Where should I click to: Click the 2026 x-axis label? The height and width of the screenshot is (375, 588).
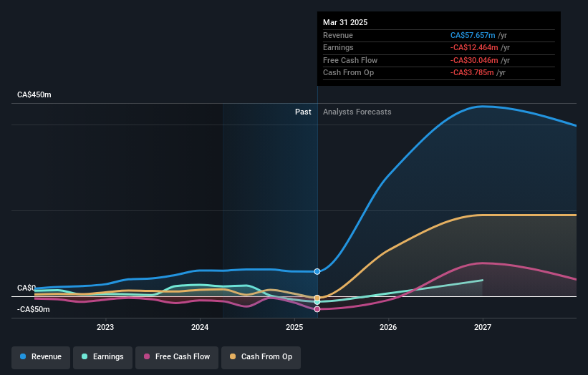388,328
